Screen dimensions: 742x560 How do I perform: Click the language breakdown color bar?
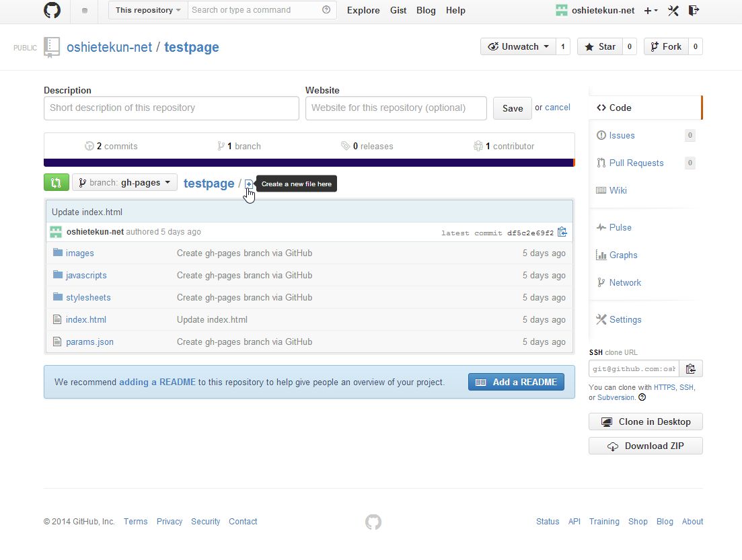pos(309,163)
